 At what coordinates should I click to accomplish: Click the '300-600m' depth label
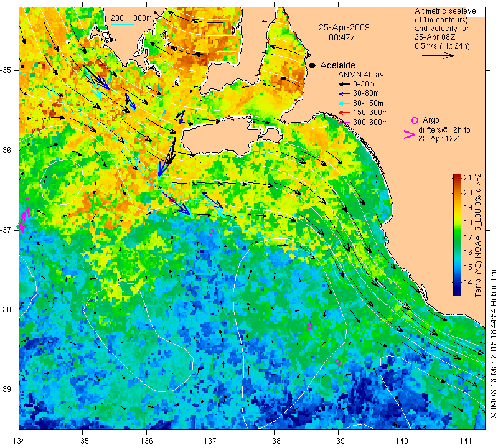370,123
